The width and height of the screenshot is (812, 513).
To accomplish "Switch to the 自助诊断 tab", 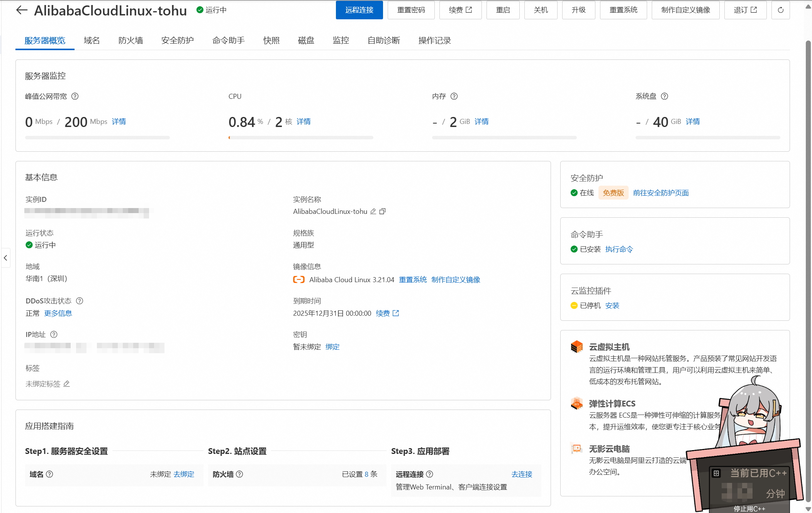I will (384, 41).
